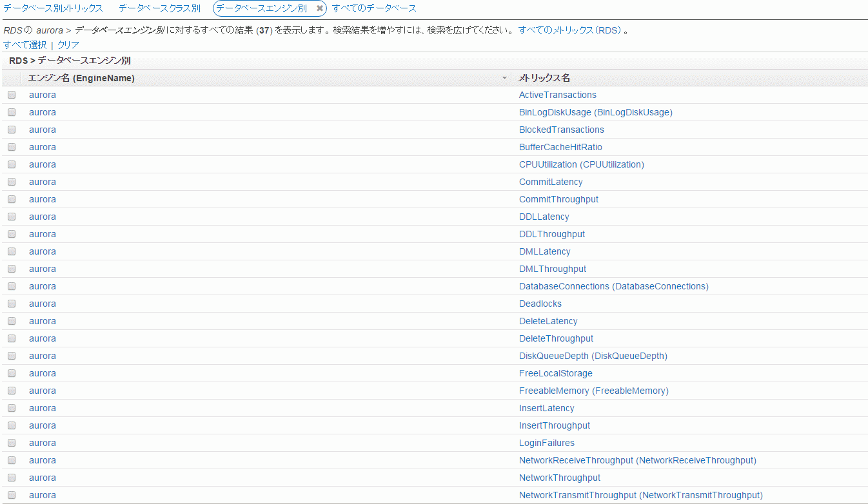Check the DiskQueueDepth row checkbox
The image size is (868, 504).
tap(12, 356)
